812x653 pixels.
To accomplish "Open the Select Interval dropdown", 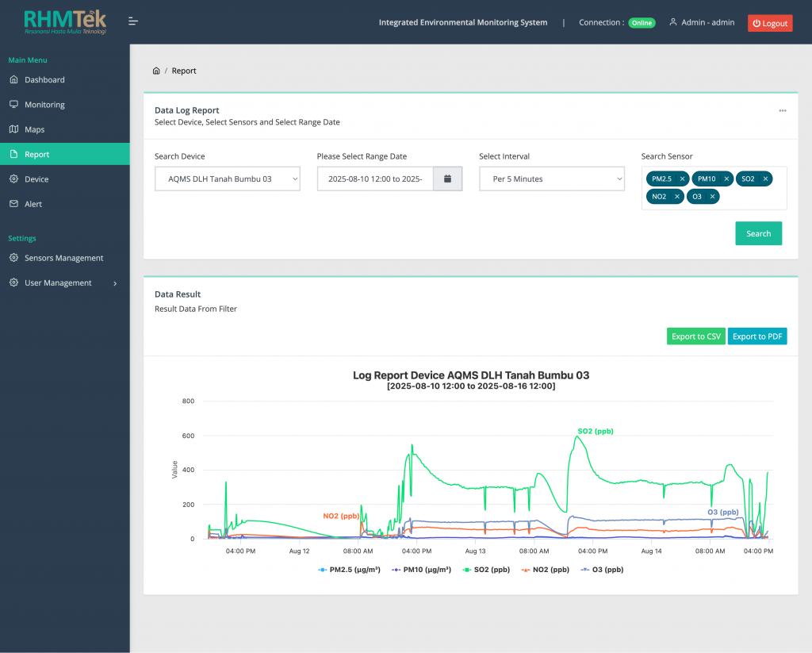I will (552, 179).
